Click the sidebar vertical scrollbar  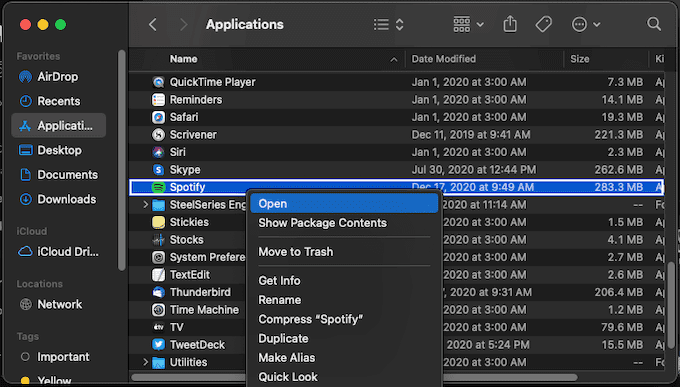pyautogui.click(x=121, y=161)
